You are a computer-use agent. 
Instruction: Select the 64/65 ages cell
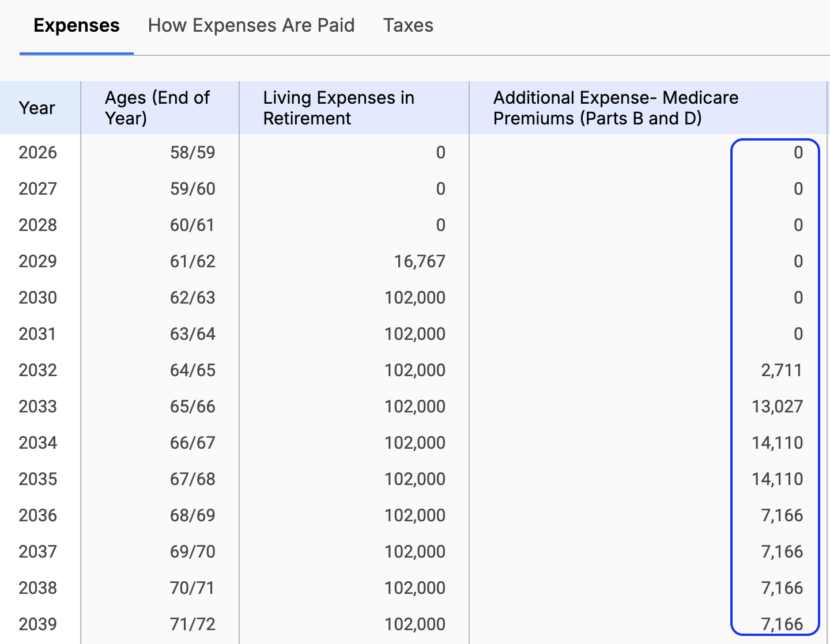click(193, 370)
